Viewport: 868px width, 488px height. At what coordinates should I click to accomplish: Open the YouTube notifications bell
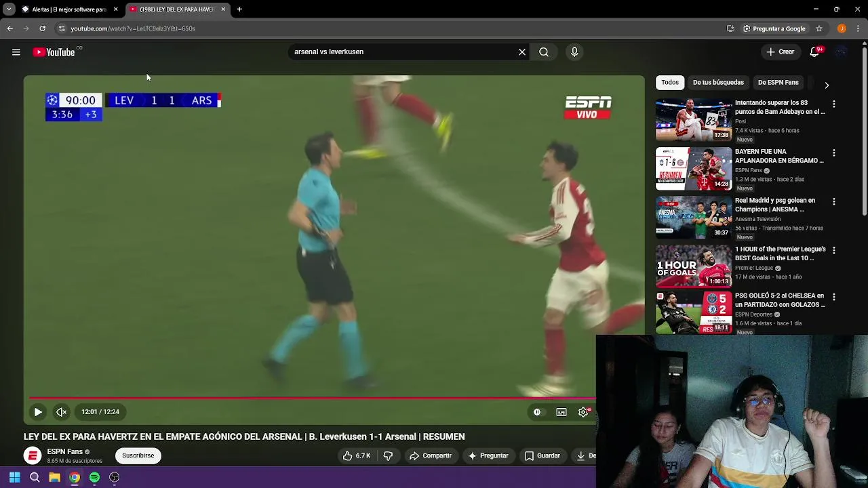pos(815,52)
